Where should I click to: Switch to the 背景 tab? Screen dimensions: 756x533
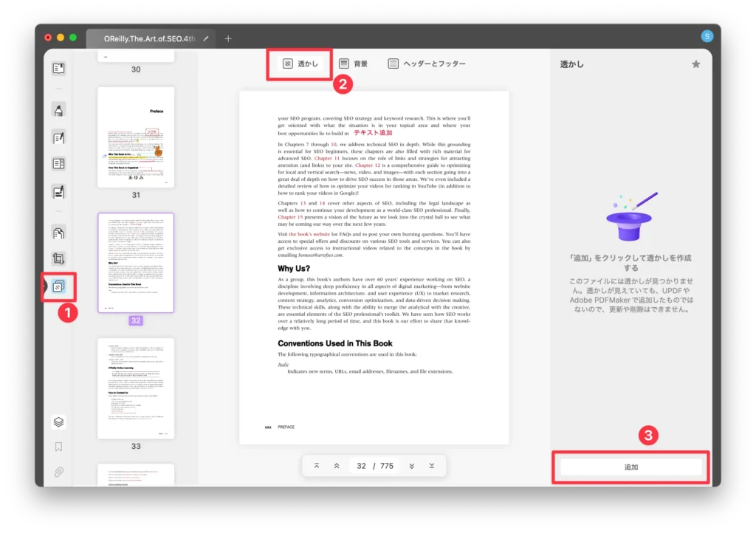(352, 64)
